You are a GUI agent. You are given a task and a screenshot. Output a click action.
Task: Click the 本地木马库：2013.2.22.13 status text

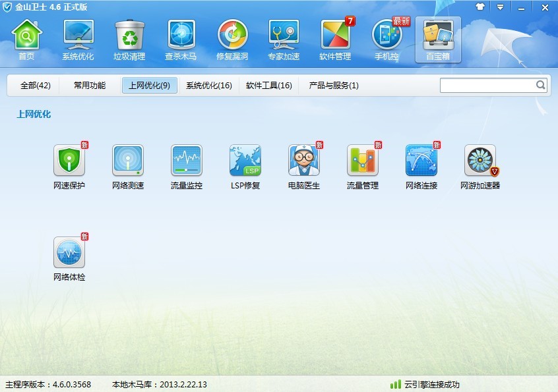point(160,385)
